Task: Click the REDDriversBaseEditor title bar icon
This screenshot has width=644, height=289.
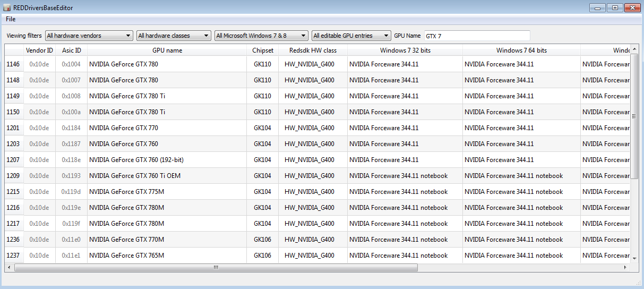Action: pos(7,8)
